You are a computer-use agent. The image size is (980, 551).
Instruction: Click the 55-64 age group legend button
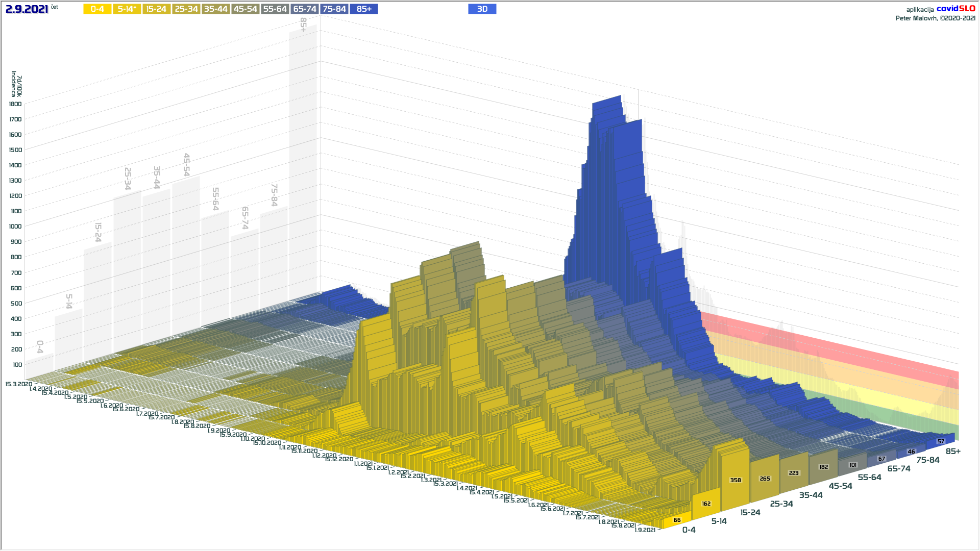point(275,9)
